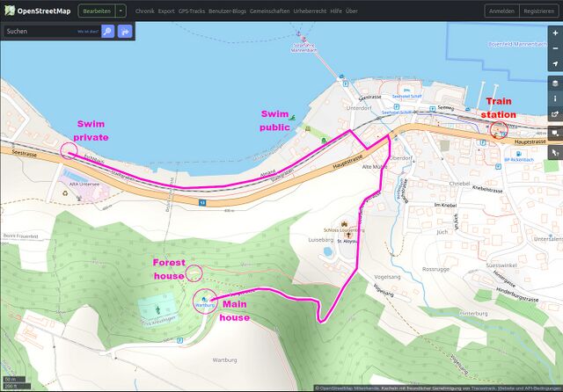Open the Chronik menu item

[x=144, y=11]
